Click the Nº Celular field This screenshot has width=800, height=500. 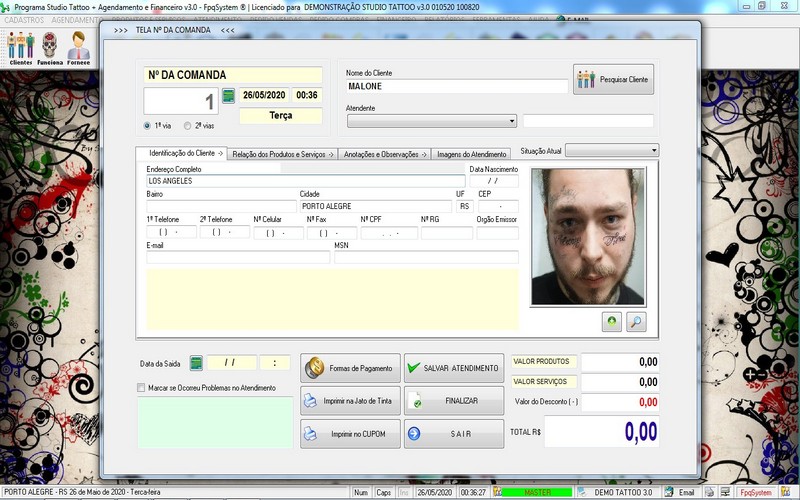click(278, 233)
